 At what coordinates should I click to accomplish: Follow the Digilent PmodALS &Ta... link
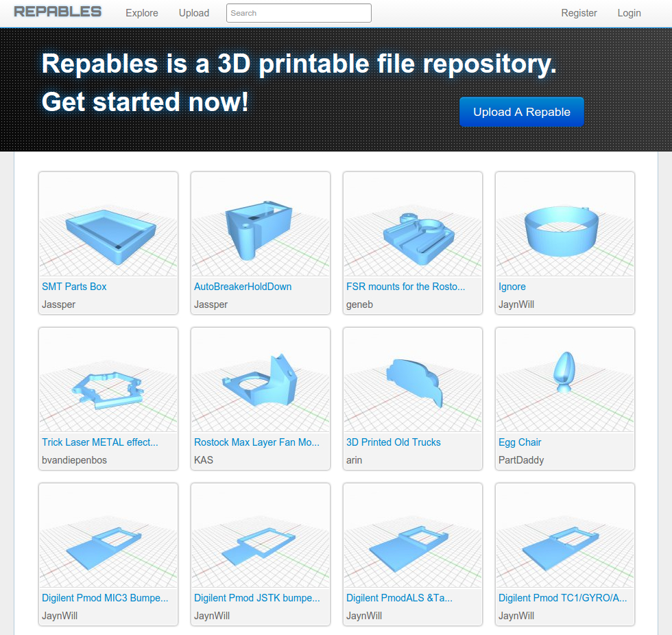click(x=399, y=598)
